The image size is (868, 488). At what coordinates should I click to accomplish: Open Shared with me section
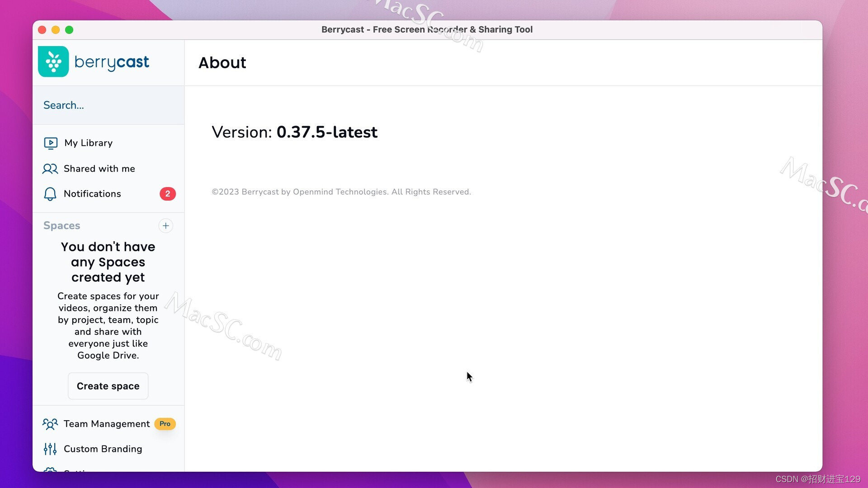pyautogui.click(x=99, y=168)
